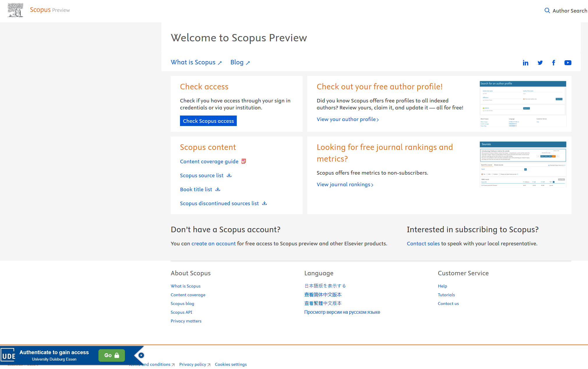Image resolution: width=588 pixels, height=369 pixels.
Task: Contact sales about subscribing
Action: 423,244
